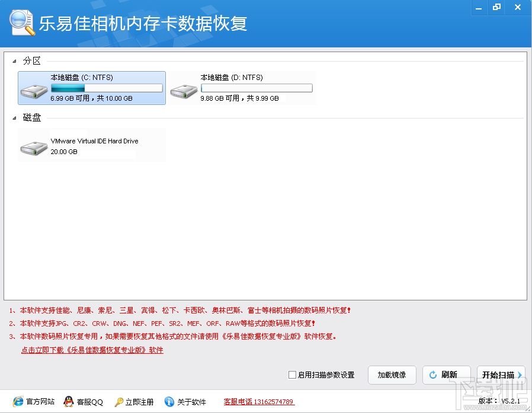Open the 官方网站 link

pos(40,402)
